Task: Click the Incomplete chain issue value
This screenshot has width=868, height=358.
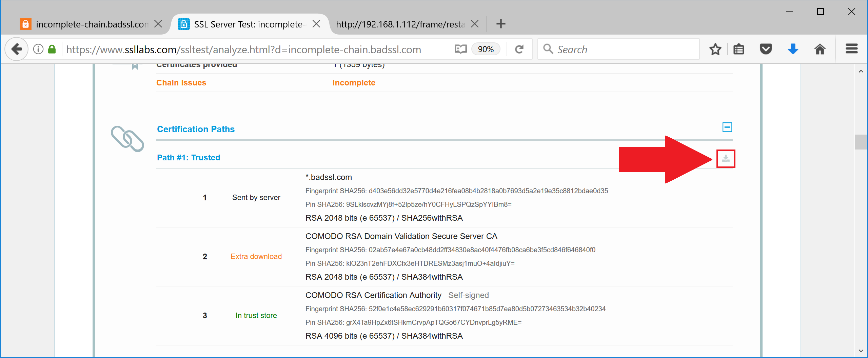Action: coord(354,83)
